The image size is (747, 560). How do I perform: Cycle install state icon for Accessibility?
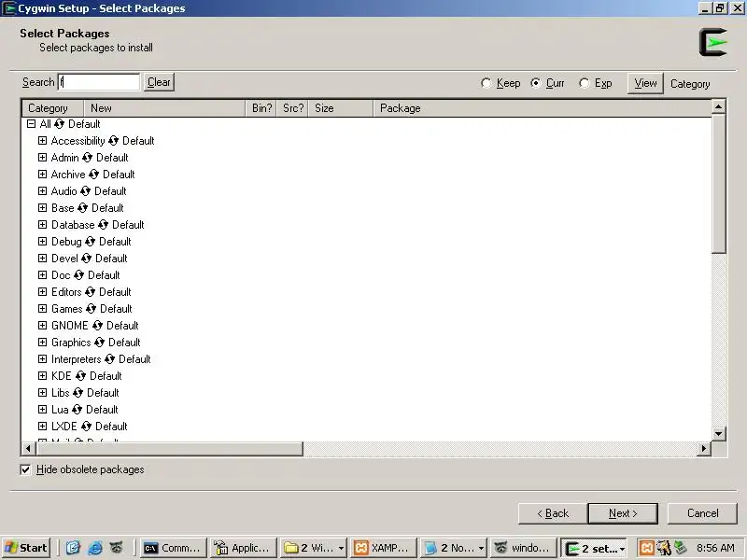tap(113, 141)
